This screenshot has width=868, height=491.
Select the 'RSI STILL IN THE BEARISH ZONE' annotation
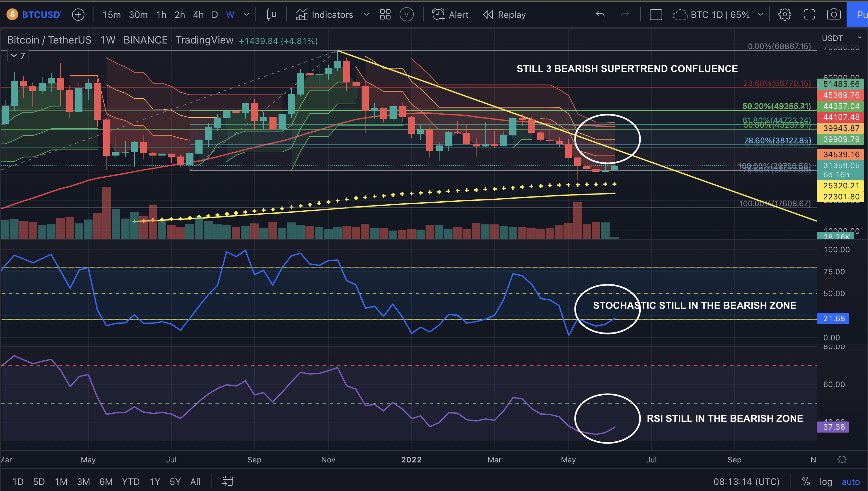(725, 419)
